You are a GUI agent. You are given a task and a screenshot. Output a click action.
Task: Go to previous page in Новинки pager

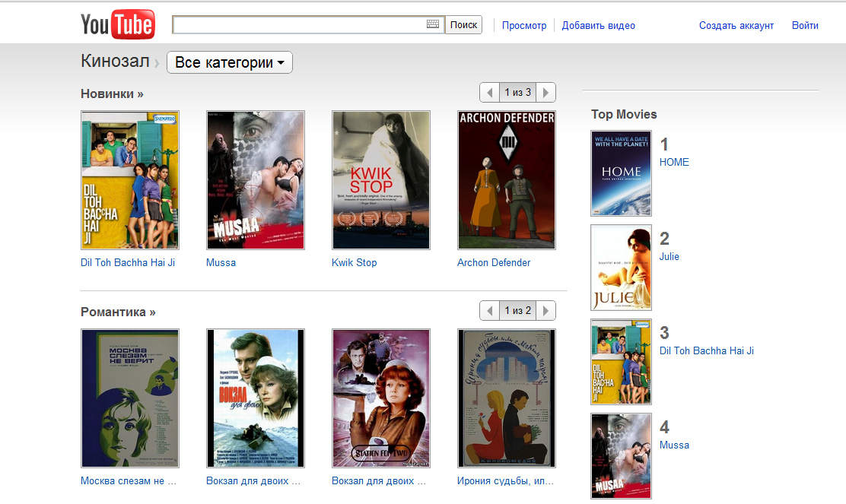[489, 93]
